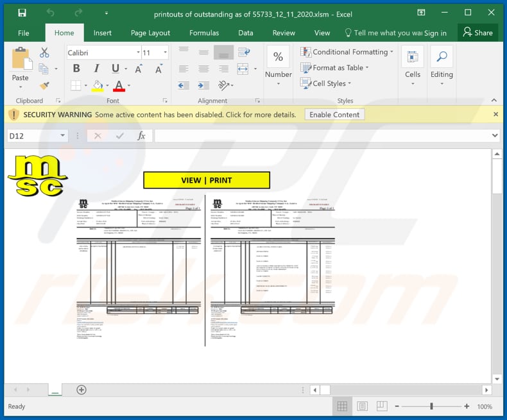
Task: Click the Cut scissors icon
Action: click(x=44, y=53)
